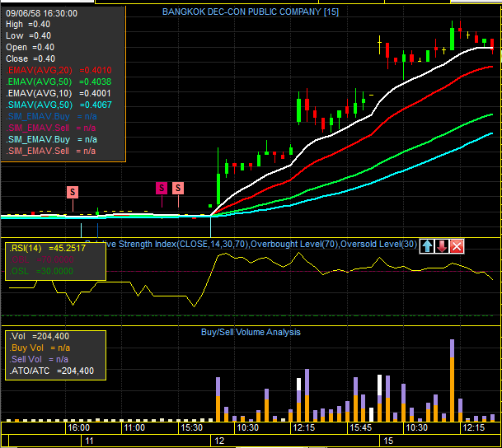Image resolution: width=502 pixels, height=448 pixels.
Task: Click the orange Buy Vol legend entry
Action: [x=40, y=348]
